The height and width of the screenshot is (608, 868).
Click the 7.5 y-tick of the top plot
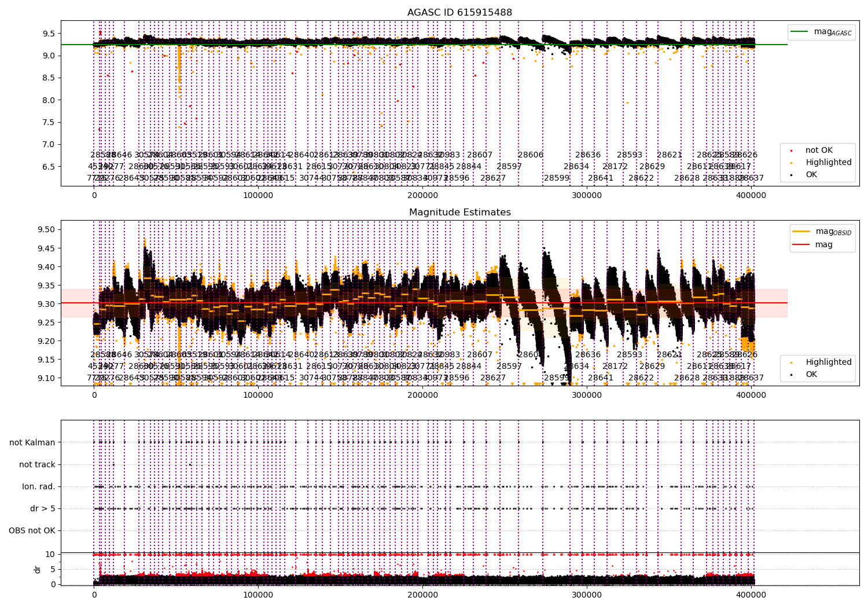point(49,122)
